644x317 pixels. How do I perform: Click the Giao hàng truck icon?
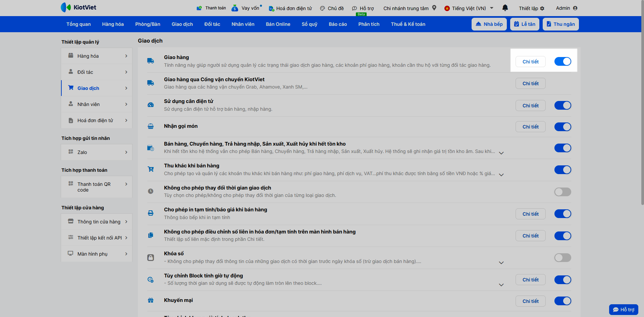151,61
